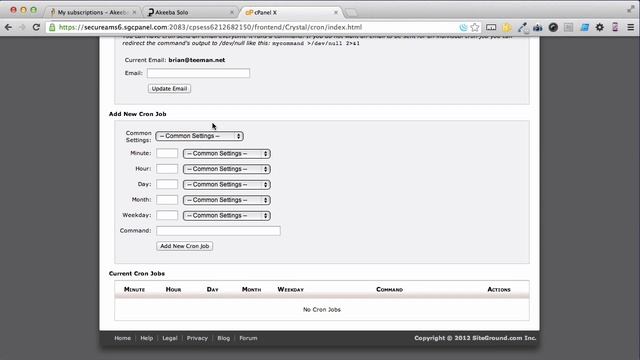Viewport: 640px width, 360px height.
Task: Click the Add New Cron Job button
Action: [x=184, y=246]
